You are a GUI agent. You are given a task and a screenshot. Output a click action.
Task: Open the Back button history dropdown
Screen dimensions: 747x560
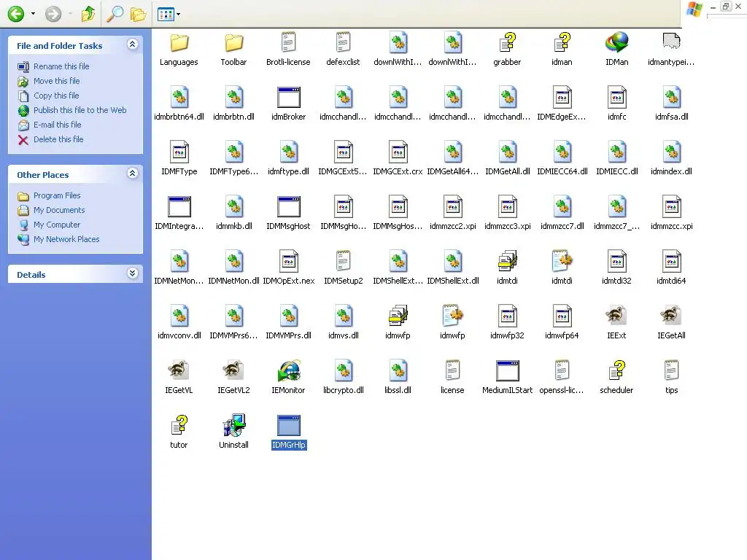[33, 14]
